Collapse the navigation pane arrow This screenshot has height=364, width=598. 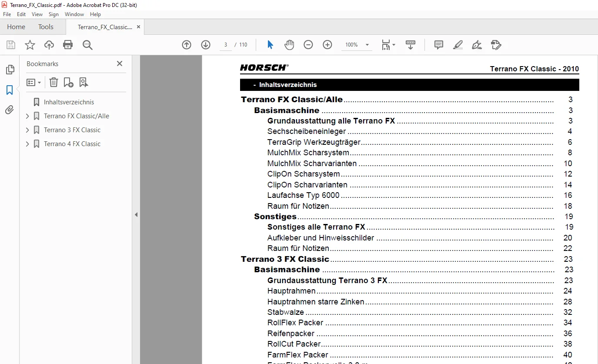(x=136, y=214)
